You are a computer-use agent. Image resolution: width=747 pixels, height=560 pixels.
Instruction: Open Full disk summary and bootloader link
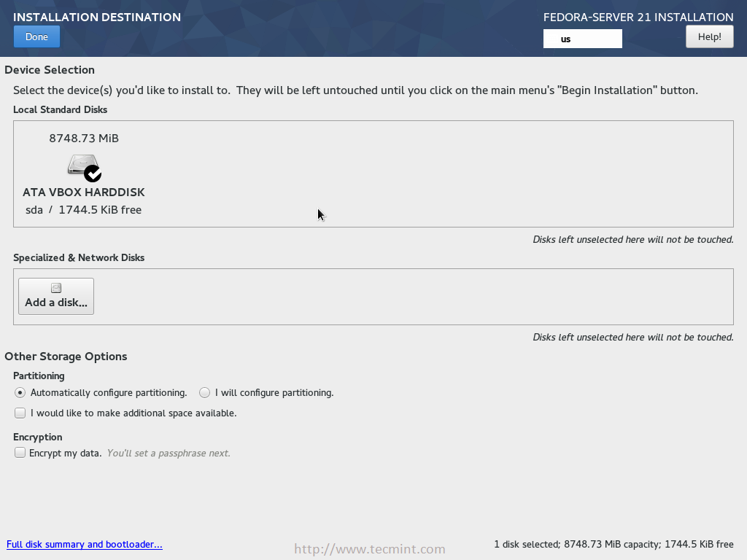pyautogui.click(x=85, y=544)
